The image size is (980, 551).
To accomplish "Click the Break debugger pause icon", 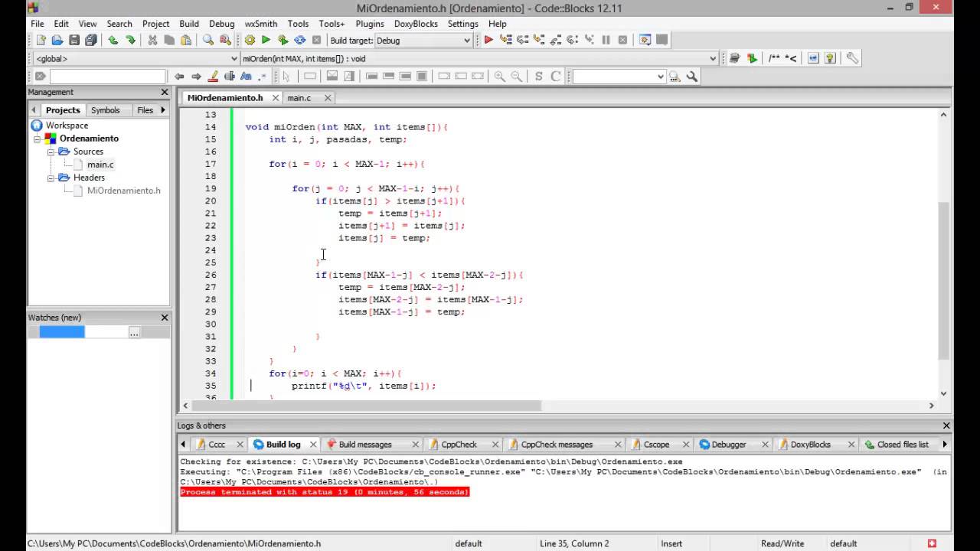I will pyautogui.click(x=606, y=41).
